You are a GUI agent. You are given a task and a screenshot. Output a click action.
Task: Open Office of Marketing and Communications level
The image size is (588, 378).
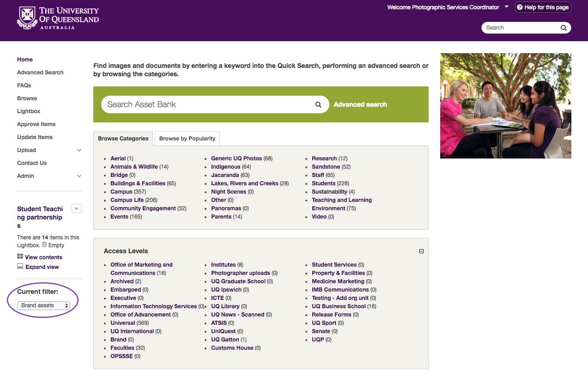pyautogui.click(x=141, y=269)
